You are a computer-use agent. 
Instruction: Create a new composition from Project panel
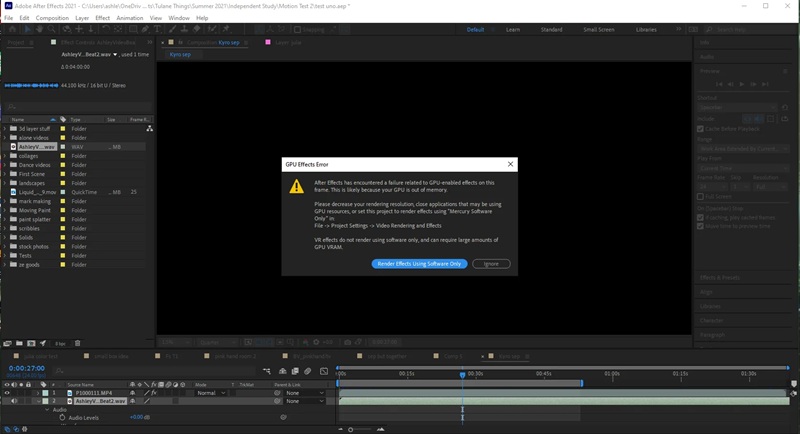click(31, 343)
